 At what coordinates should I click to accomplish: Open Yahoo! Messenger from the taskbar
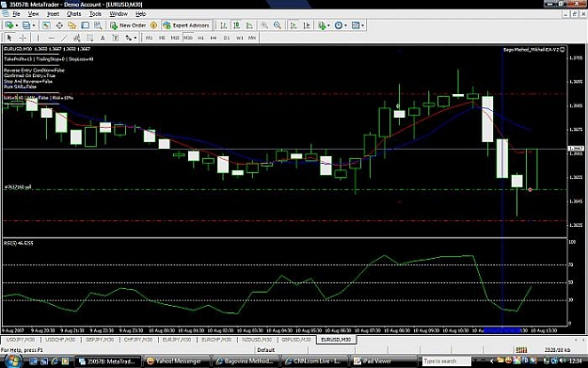(177, 361)
